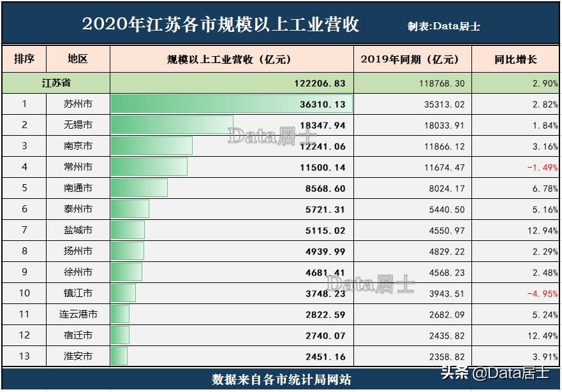
Task: Click the 苏州市 city name cell
Action: click(78, 104)
